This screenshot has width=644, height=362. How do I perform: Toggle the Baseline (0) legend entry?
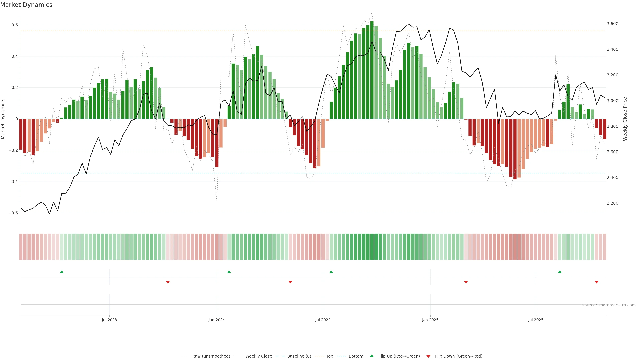(x=299, y=356)
